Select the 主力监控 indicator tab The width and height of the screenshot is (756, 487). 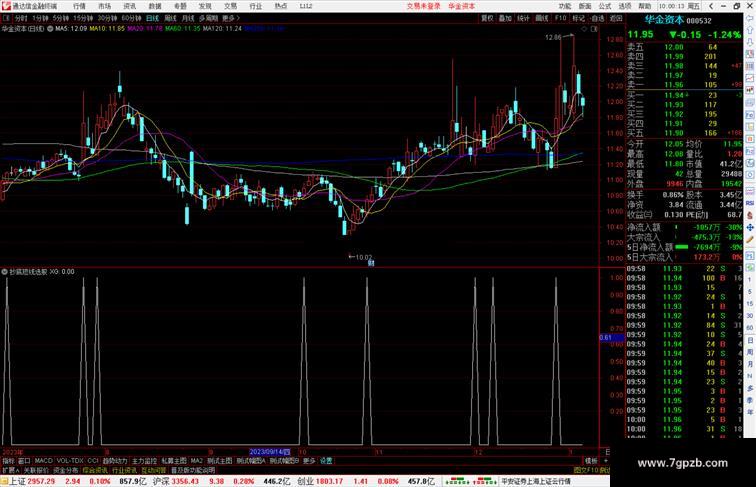(x=144, y=461)
